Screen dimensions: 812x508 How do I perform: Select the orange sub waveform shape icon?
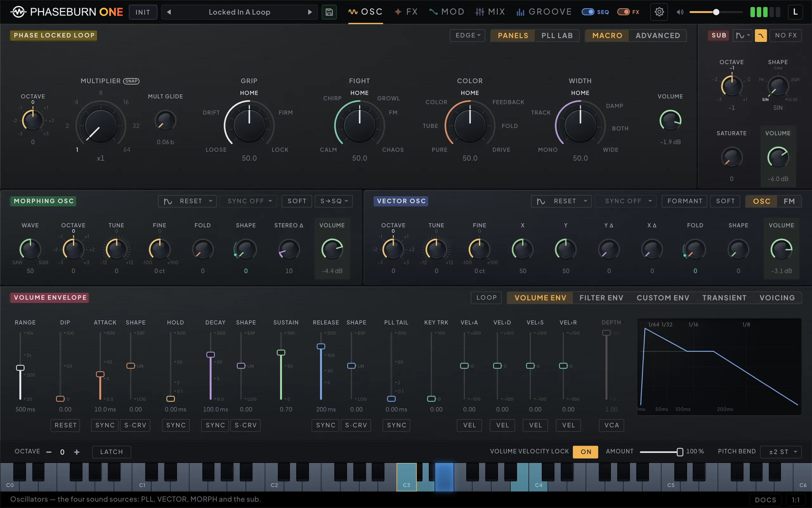(x=760, y=35)
